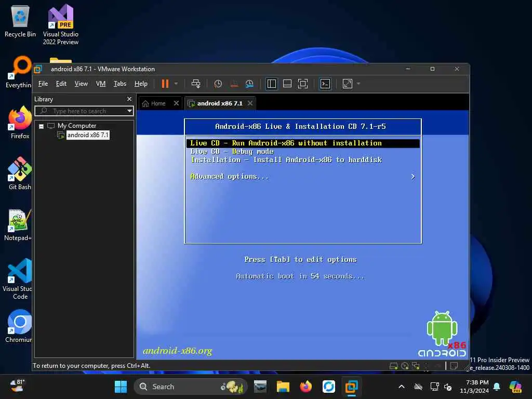
Task: Open the stretch mode dropdown arrow
Action: point(358,84)
